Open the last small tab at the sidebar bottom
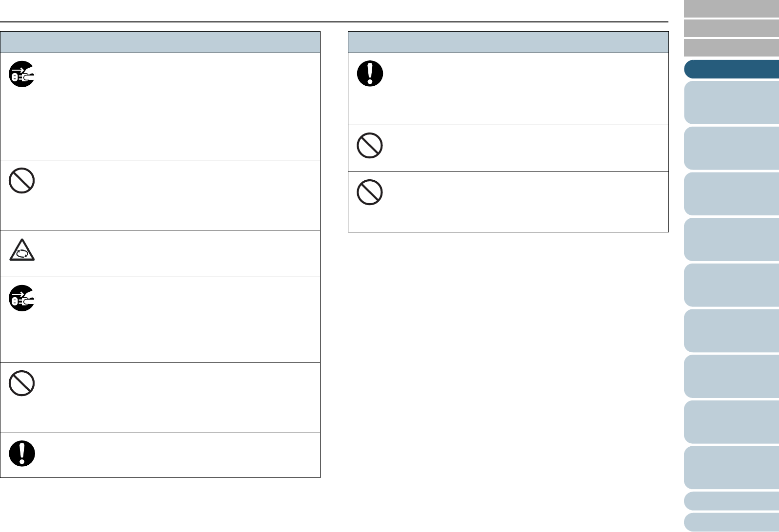Screen dimensions: 779x532 [x=731, y=522]
